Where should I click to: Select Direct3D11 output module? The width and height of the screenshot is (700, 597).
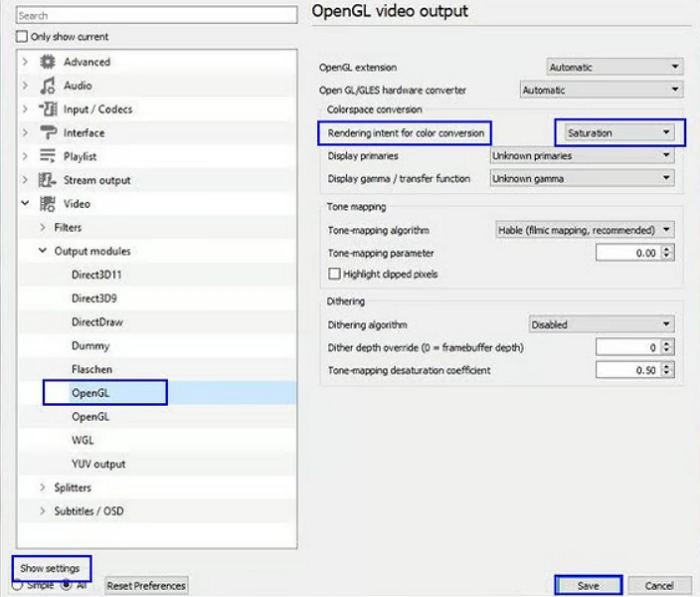[x=96, y=275]
